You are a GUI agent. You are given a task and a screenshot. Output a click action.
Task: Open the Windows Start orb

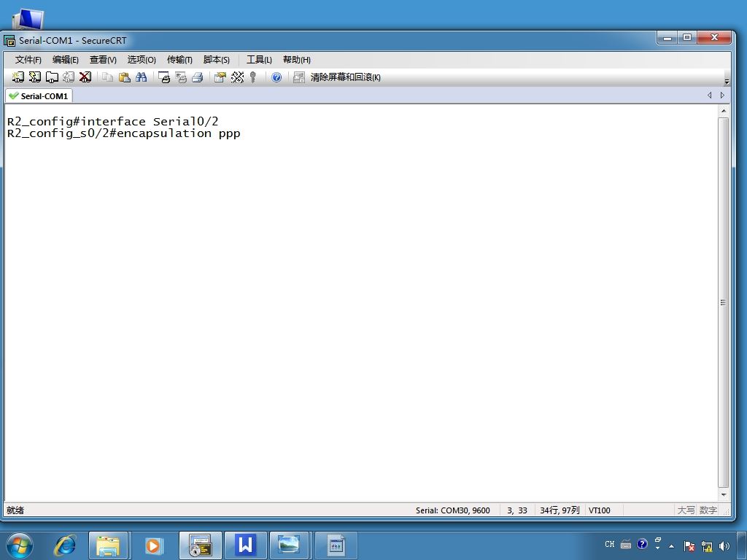point(20,545)
